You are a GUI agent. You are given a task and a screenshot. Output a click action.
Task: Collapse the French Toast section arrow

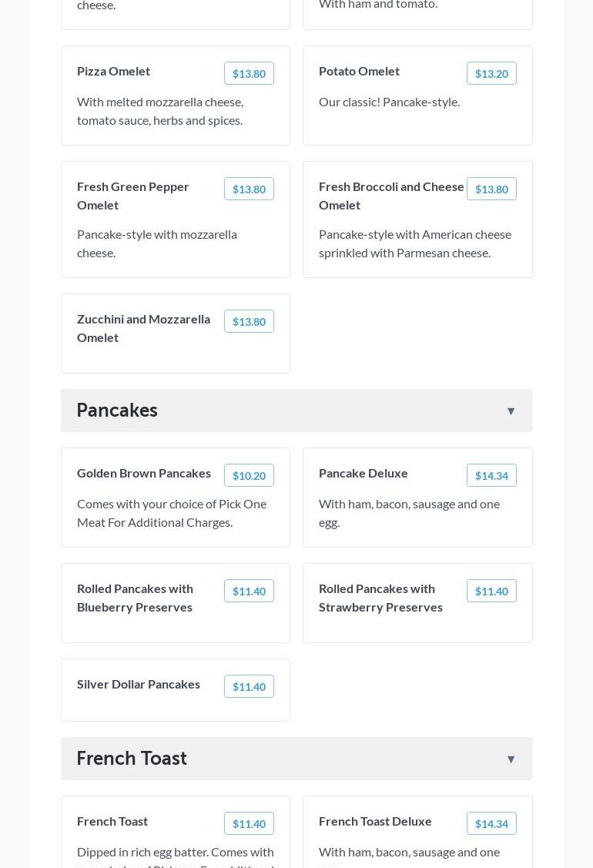[511, 759]
